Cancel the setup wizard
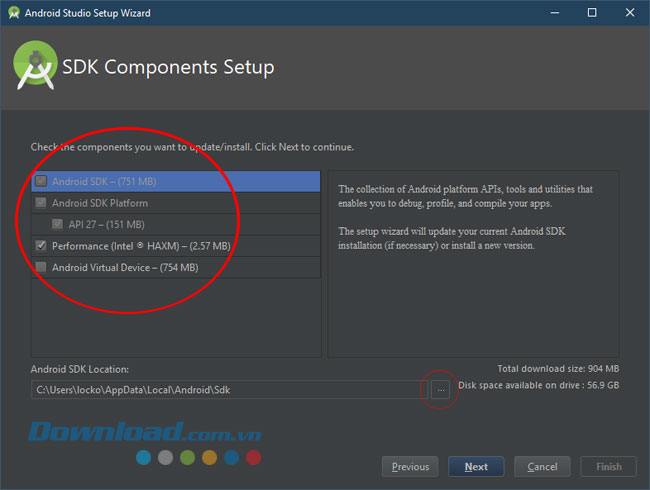This screenshot has width=650, height=490. tap(542, 467)
